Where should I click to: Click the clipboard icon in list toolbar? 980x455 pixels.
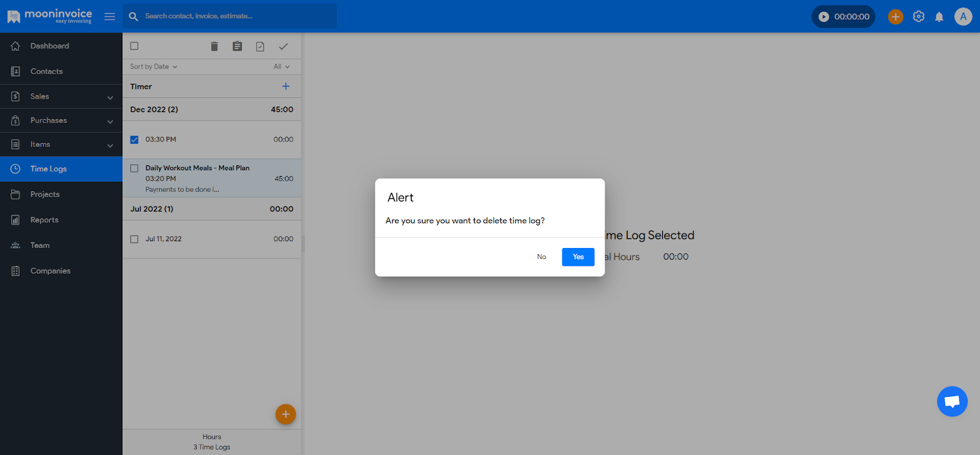(x=237, y=47)
